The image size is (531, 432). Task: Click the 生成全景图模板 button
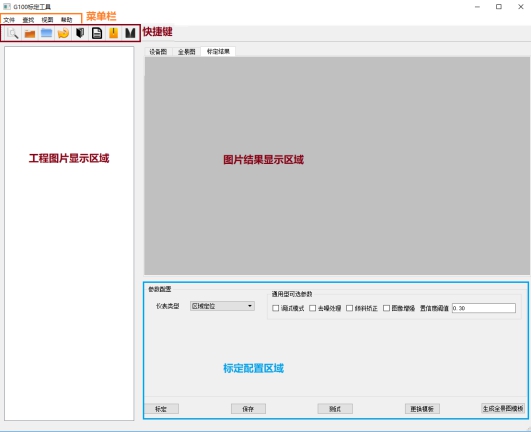click(503, 409)
